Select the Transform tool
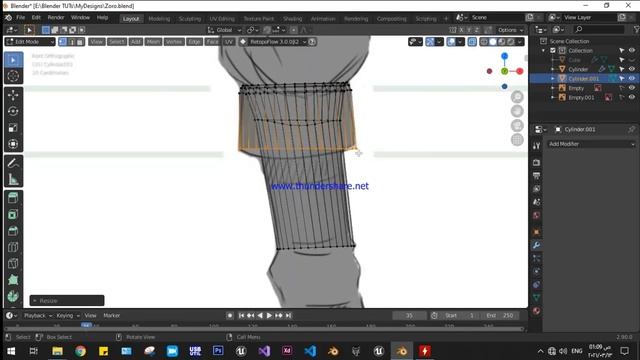This screenshot has width=640, height=360. click(13, 144)
